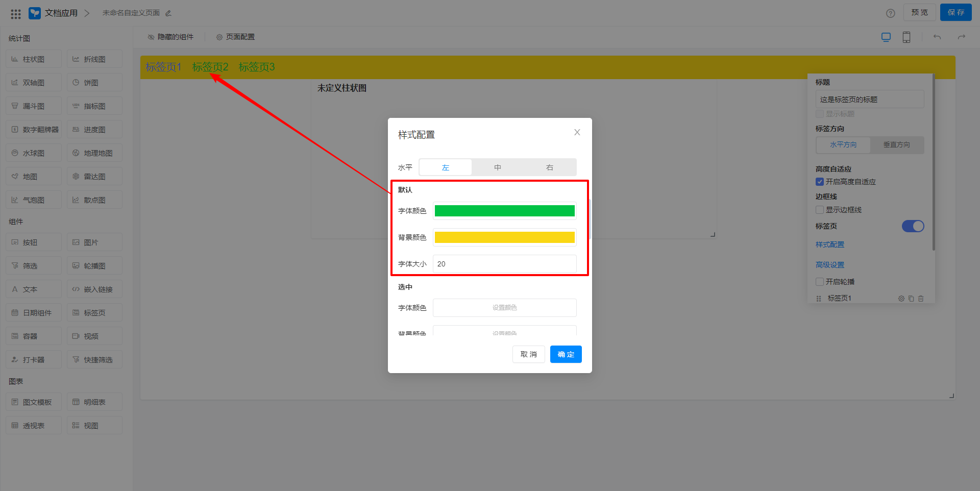Uncheck 开启高度自适应 checkbox

coord(820,182)
